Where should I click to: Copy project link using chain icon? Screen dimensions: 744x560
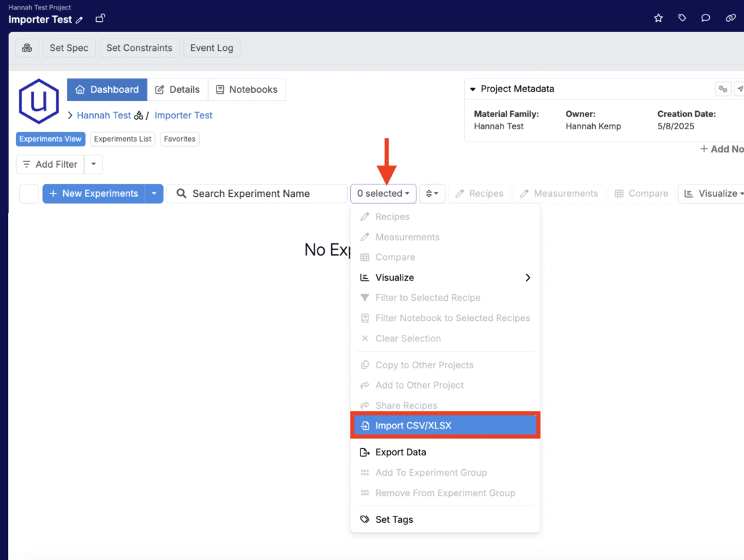click(x=731, y=18)
